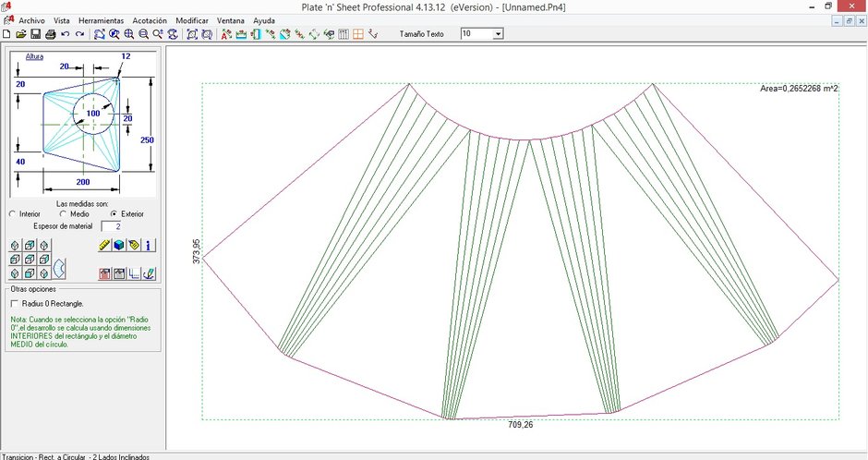Select the gray clipboard-style icon in side panel
The height and width of the screenshot is (460, 868).
pos(119,273)
